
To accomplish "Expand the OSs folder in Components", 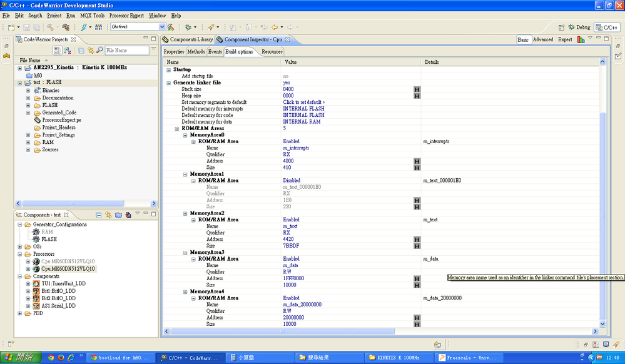I will (19, 247).
